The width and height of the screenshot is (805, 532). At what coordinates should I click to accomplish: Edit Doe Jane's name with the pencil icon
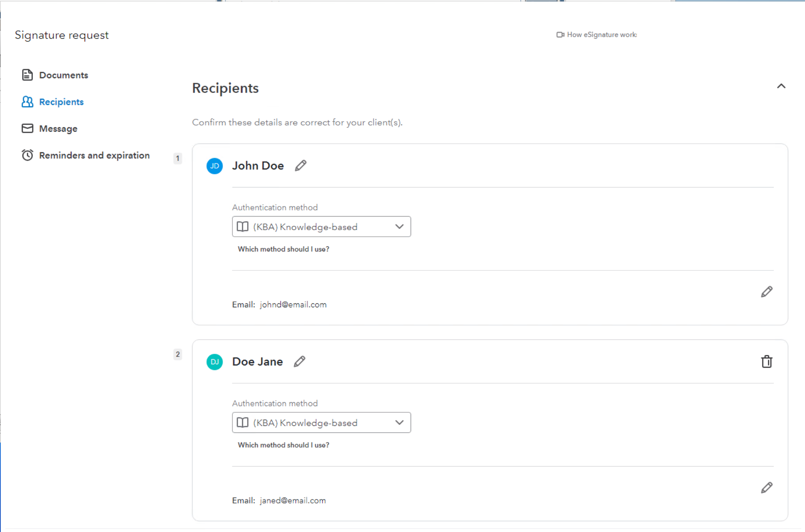click(x=299, y=361)
